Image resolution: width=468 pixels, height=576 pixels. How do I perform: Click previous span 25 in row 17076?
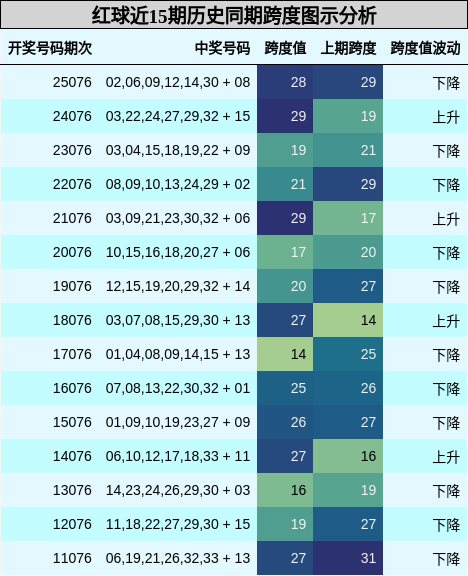click(348, 354)
